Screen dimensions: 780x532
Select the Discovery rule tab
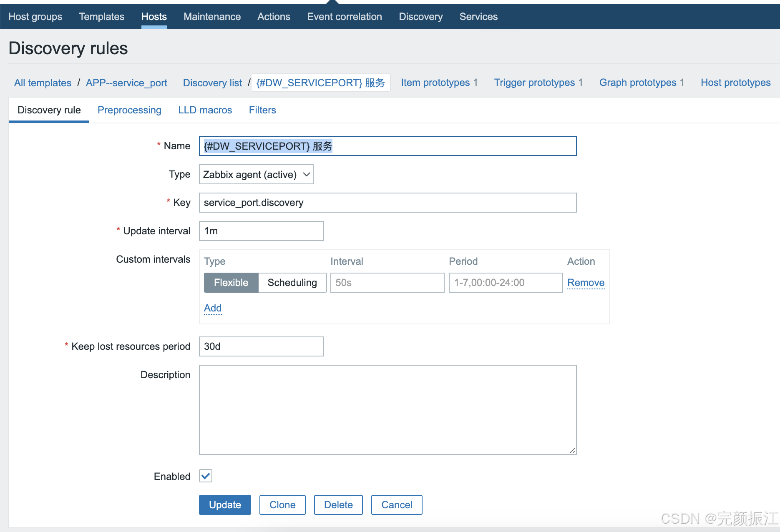[x=49, y=110]
